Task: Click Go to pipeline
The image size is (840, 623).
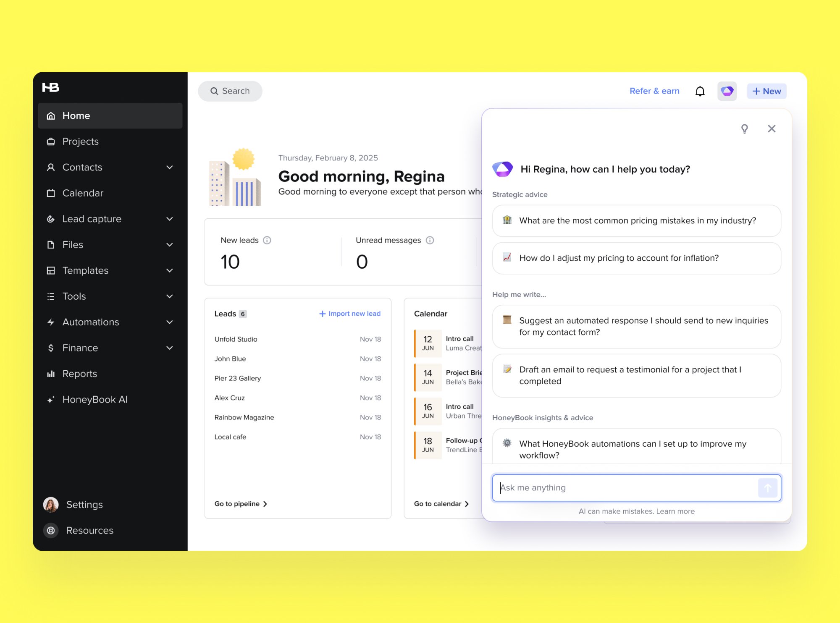Action: click(x=241, y=504)
